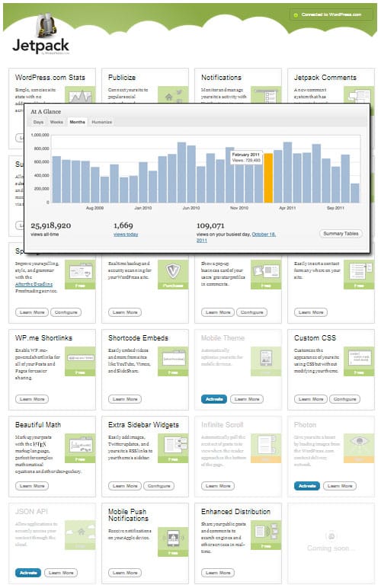The image size is (381, 588).
Task: Click the Connected to WordPress.com button
Action: tap(331, 14)
